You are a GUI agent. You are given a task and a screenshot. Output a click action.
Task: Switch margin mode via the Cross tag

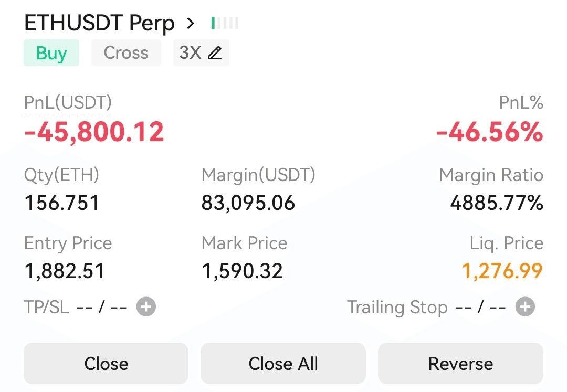click(126, 53)
